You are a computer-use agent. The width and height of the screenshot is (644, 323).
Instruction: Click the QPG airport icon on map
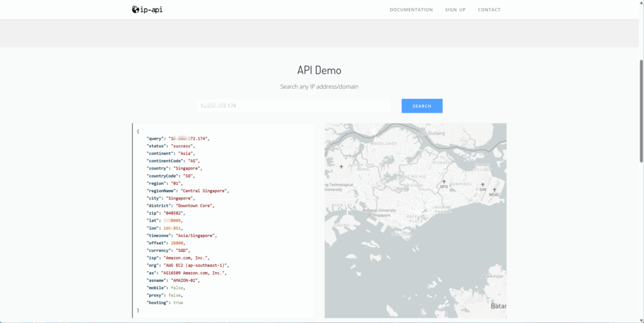click(x=443, y=181)
